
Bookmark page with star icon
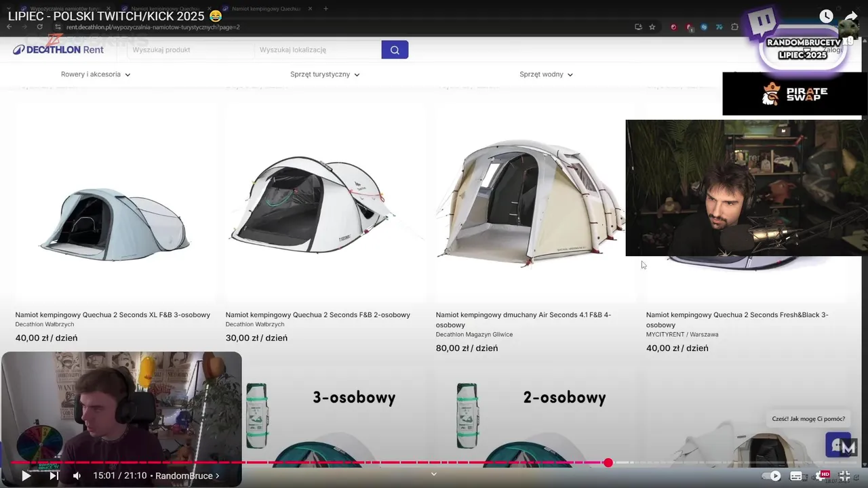coord(652,27)
